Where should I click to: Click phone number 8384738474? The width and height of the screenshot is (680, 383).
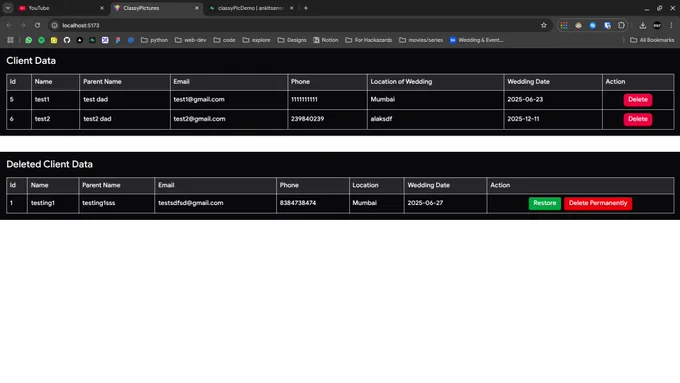pos(298,203)
